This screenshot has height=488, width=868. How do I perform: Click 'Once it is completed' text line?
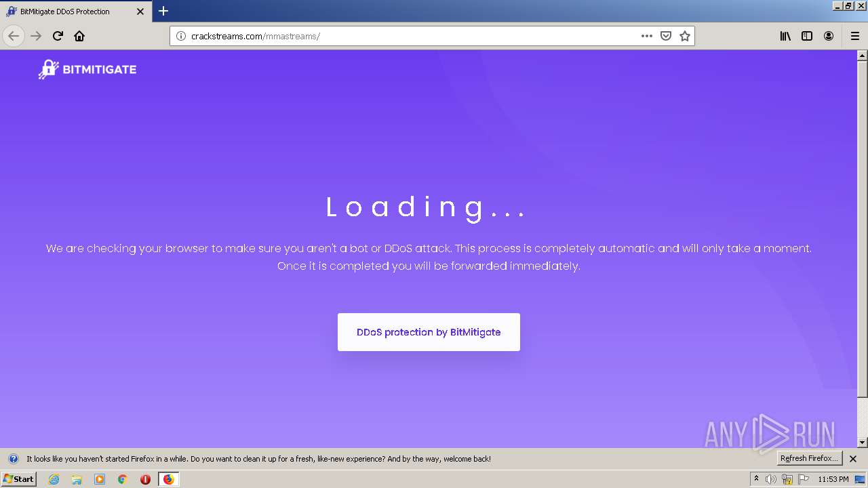pyautogui.click(x=429, y=266)
